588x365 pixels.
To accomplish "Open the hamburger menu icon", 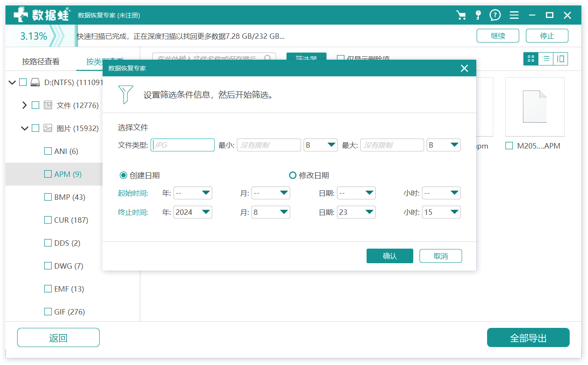I will pos(514,15).
